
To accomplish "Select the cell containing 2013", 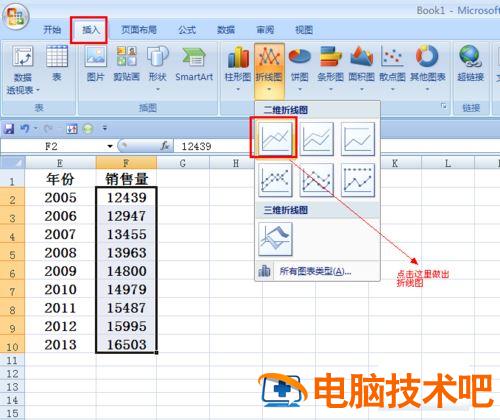I will point(60,344).
